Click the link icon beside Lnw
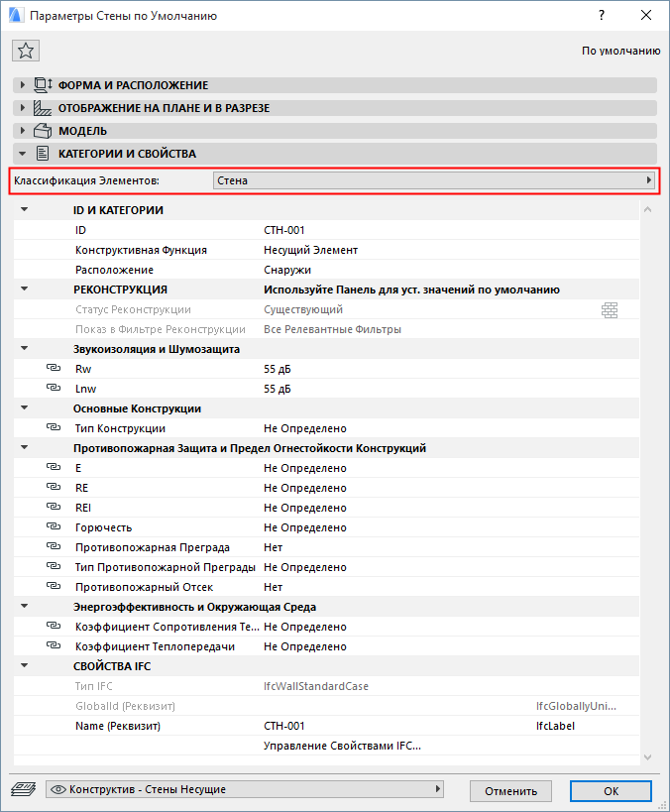 pos(53,389)
